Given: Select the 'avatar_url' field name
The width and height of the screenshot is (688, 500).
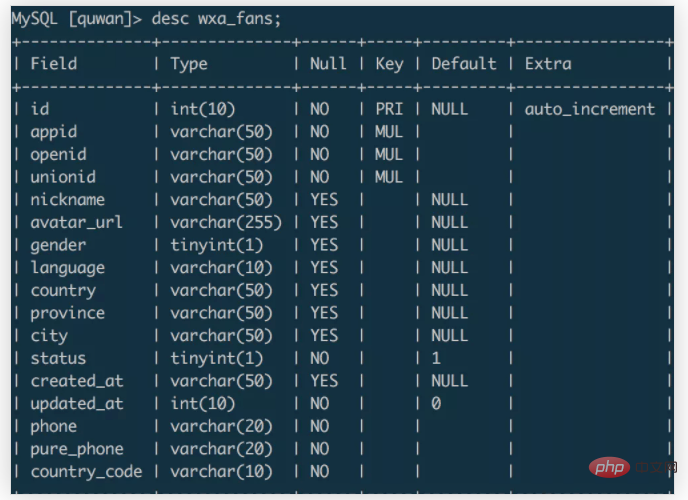Looking at the screenshot, I should [x=76, y=222].
